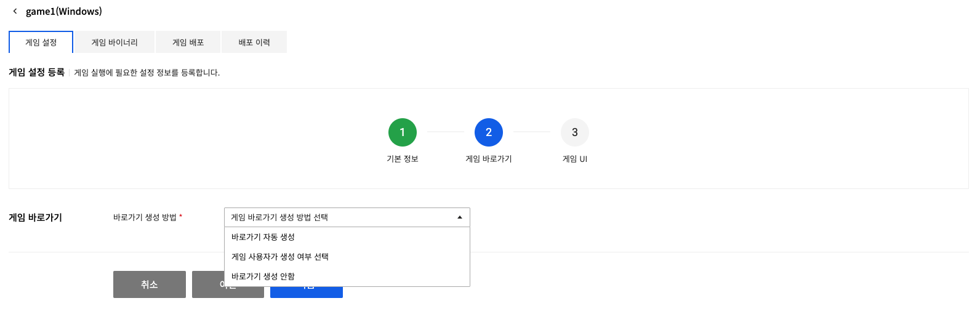The image size is (980, 314).
Task: Pick the 바로가기 생성 안함 option
Action: pyautogui.click(x=263, y=276)
